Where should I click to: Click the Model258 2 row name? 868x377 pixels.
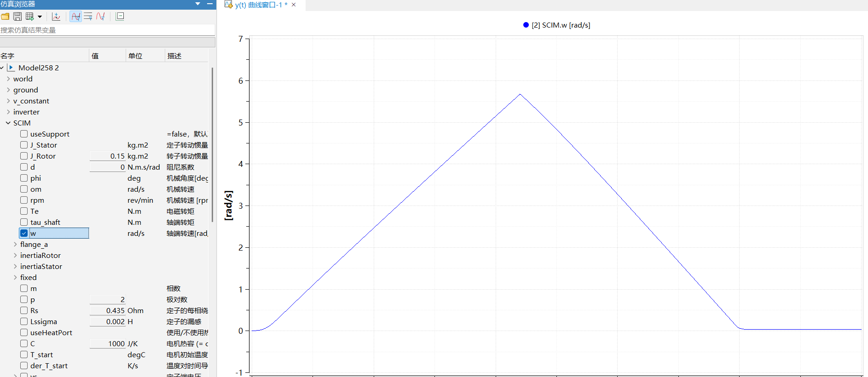(39, 68)
